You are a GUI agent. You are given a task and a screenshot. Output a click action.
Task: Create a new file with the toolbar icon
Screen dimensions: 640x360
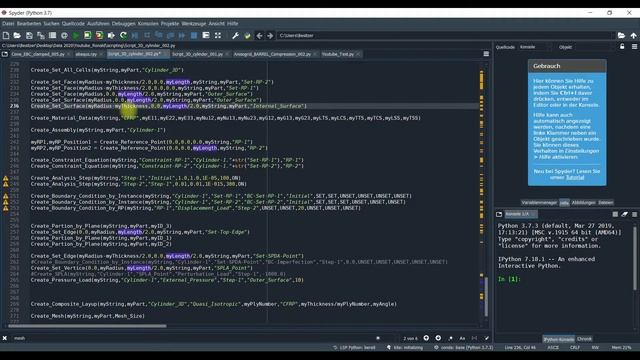pos(6,36)
